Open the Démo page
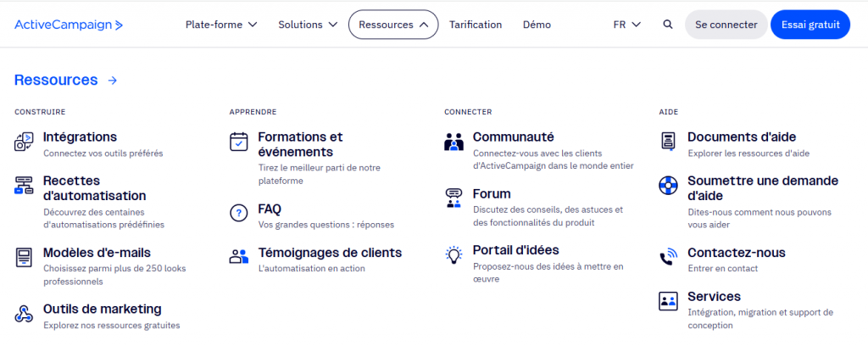The width and height of the screenshot is (868, 346). tap(537, 25)
